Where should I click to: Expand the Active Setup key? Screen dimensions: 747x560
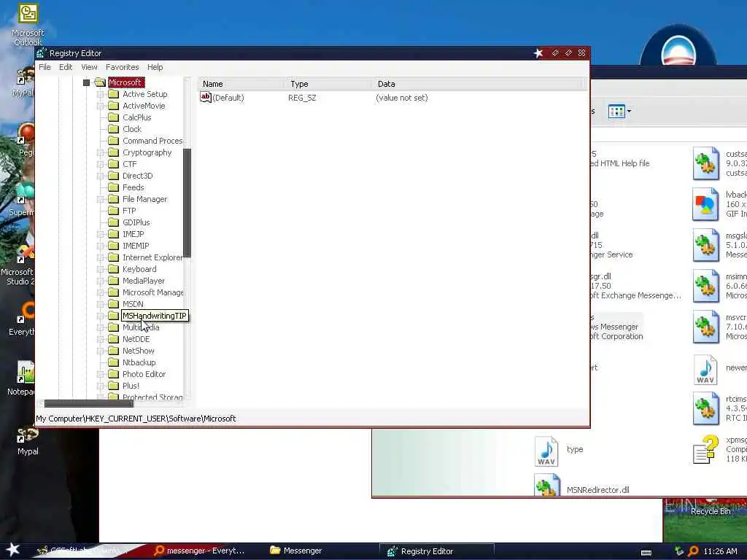100,94
